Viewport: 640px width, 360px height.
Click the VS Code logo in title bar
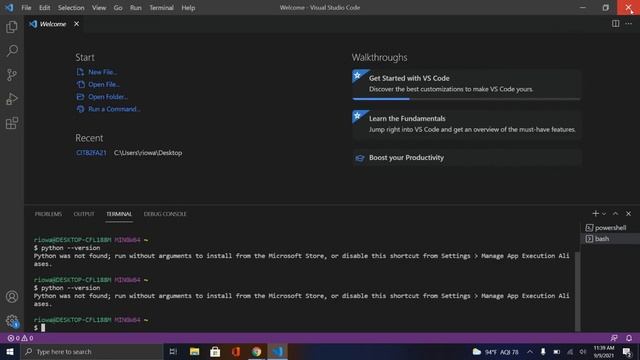tap(9, 8)
